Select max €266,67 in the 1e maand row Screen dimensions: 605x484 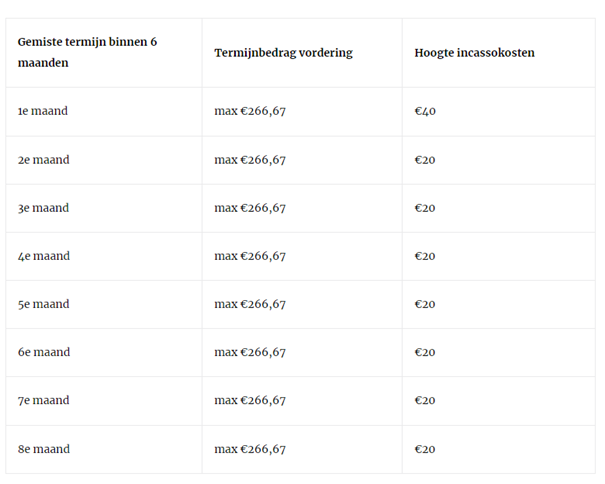tap(250, 111)
